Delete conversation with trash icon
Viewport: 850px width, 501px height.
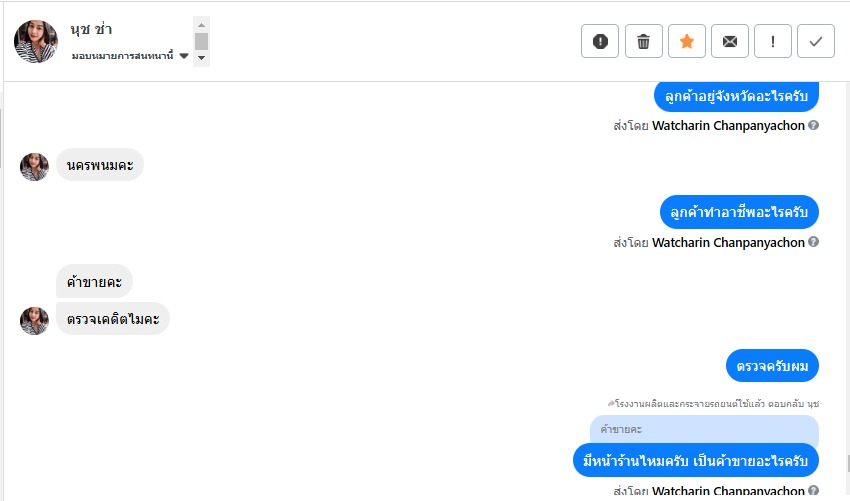click(x=643, y=41)
